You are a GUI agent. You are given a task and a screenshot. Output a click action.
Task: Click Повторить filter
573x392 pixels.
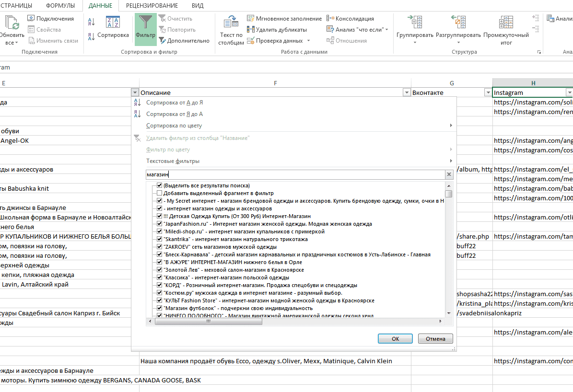click(177, 30)
